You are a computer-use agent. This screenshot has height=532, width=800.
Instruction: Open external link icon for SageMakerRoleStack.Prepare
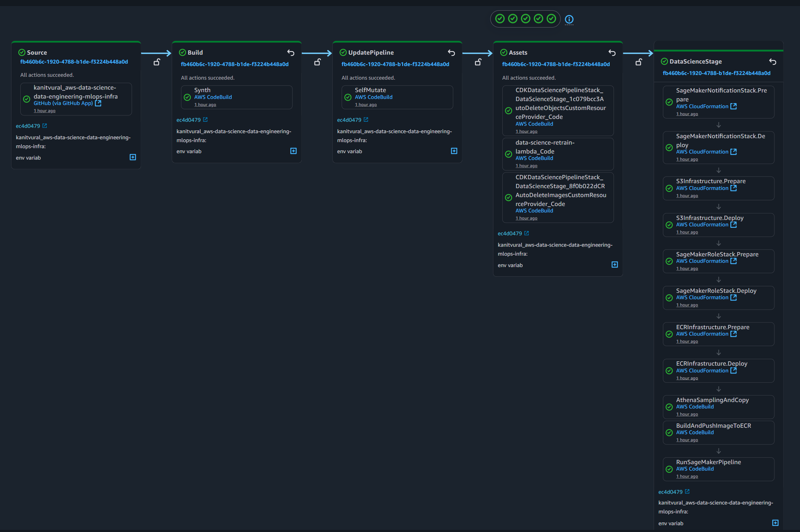coord(734,261)
